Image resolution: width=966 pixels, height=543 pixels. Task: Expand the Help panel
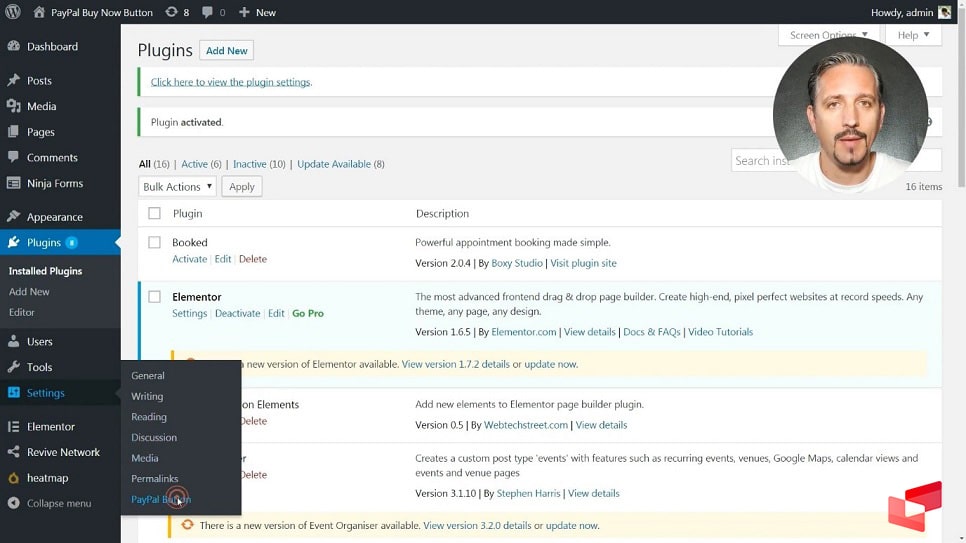[913, 35]
